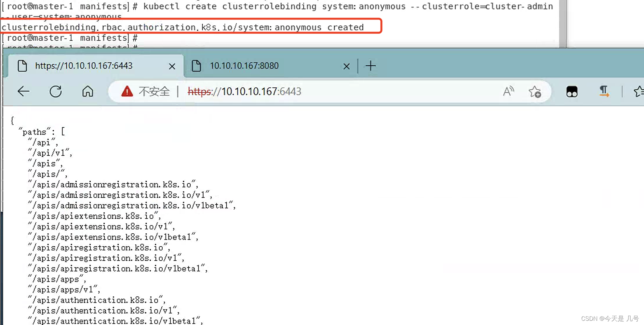Go back using the browser back arrow
Screen dimensions: 644x325
click(23, 92)
